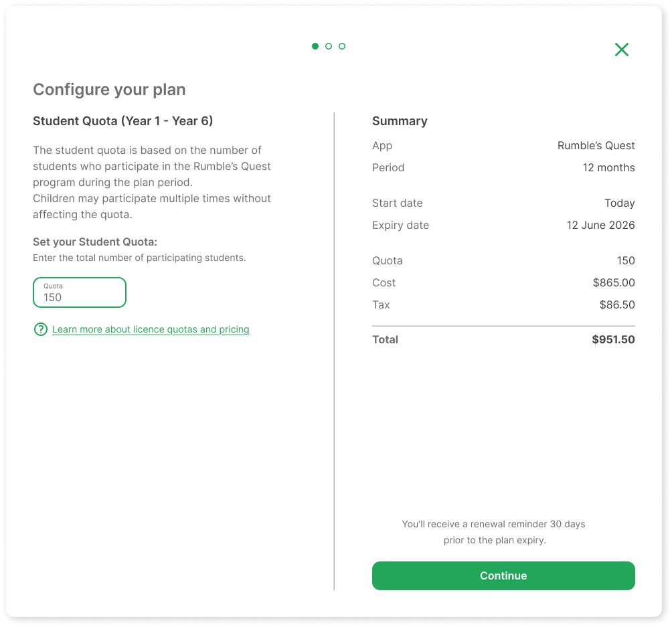Viewport: 672px width, 627px height.
Task: Click the renewal reminder notice text
Action: point(494,532)
